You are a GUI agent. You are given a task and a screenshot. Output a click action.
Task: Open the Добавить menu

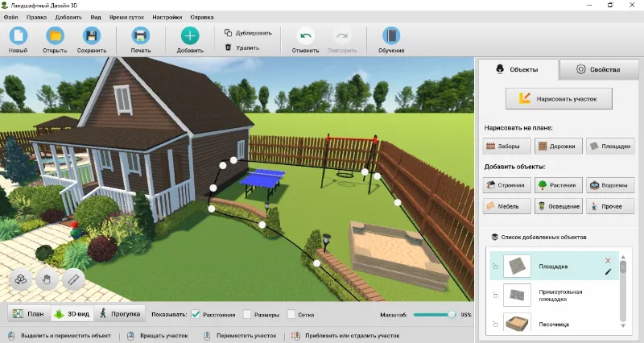[68, 17]
